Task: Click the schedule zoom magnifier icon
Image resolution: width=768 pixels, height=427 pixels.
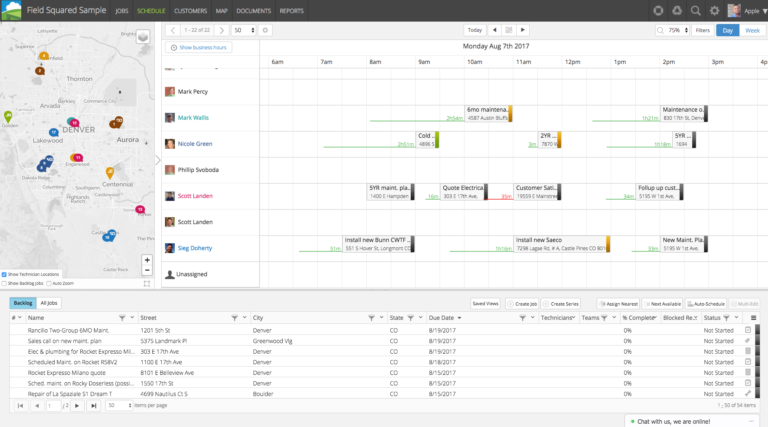Action: (x=660, y=30)
